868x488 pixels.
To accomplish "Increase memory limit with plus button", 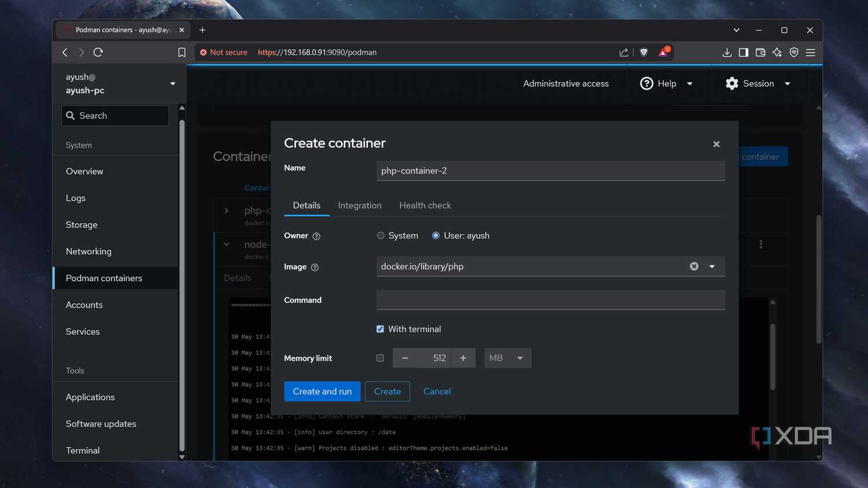I will [x=463, y=358].
